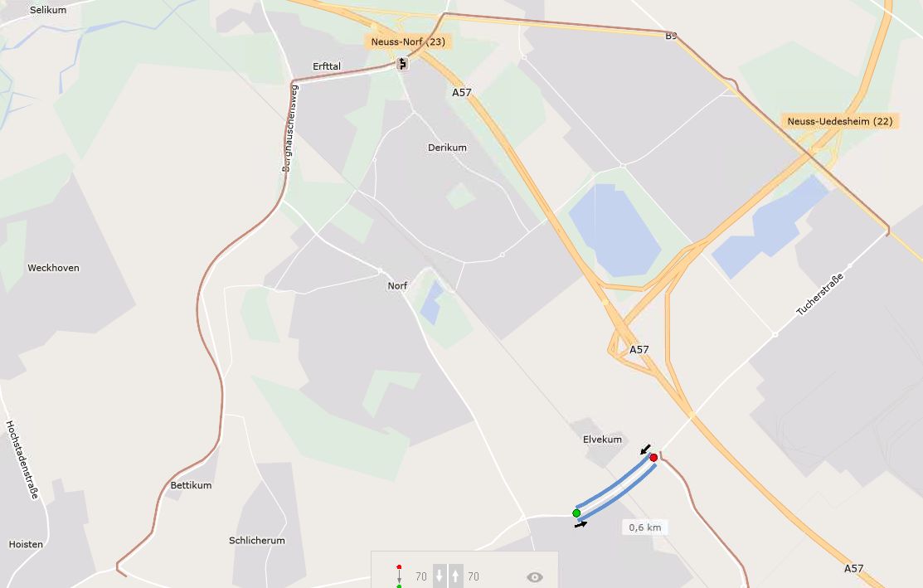This screenshot has height=588, width=923.
Task: Click the Tucherstraße street label
Action: tap(820, 295)
